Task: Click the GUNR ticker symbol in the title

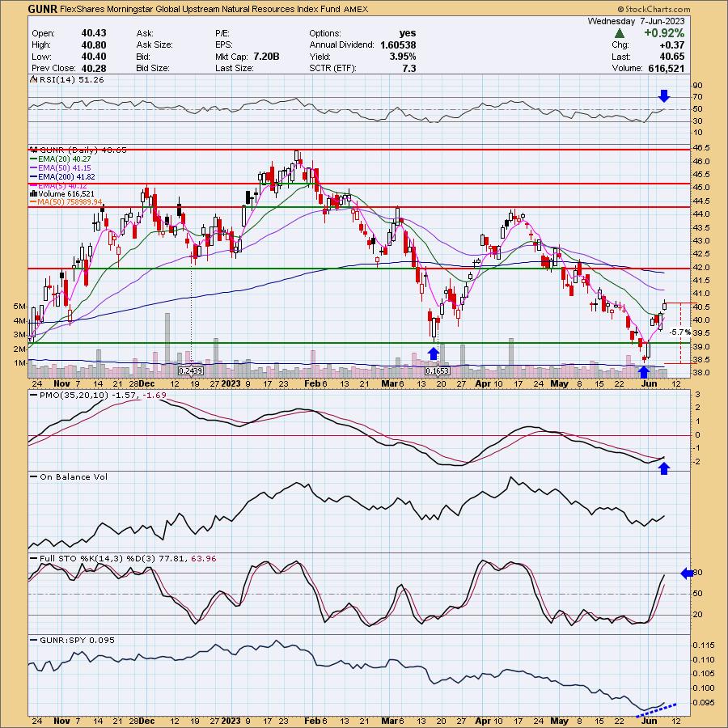Action: [42, 9]
